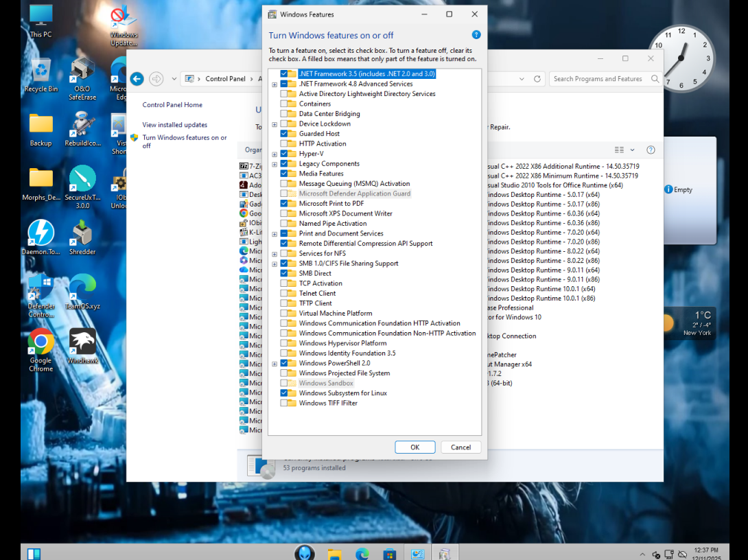Check Virtual Machine Platform feature
The image size is (748, 560).
(284, 313)
